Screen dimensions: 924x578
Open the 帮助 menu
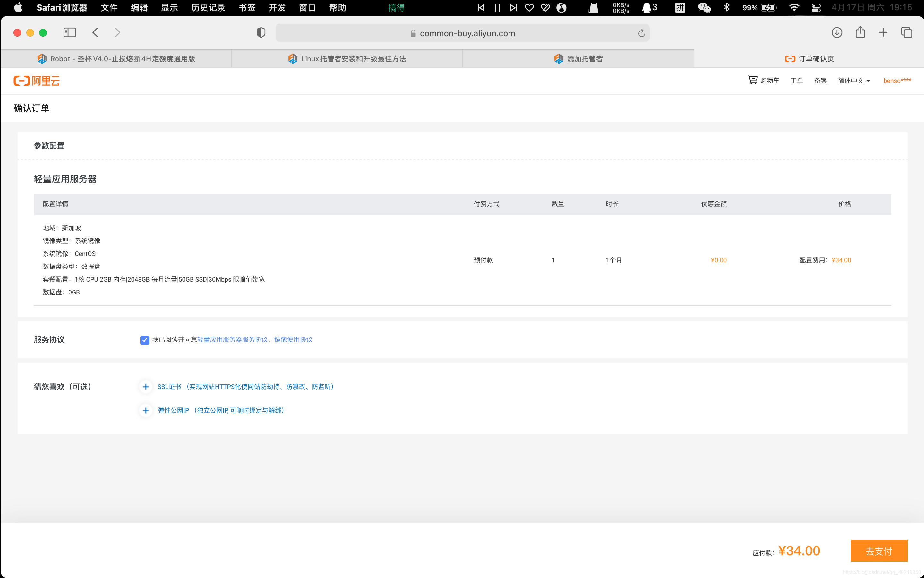pos(338,7)
